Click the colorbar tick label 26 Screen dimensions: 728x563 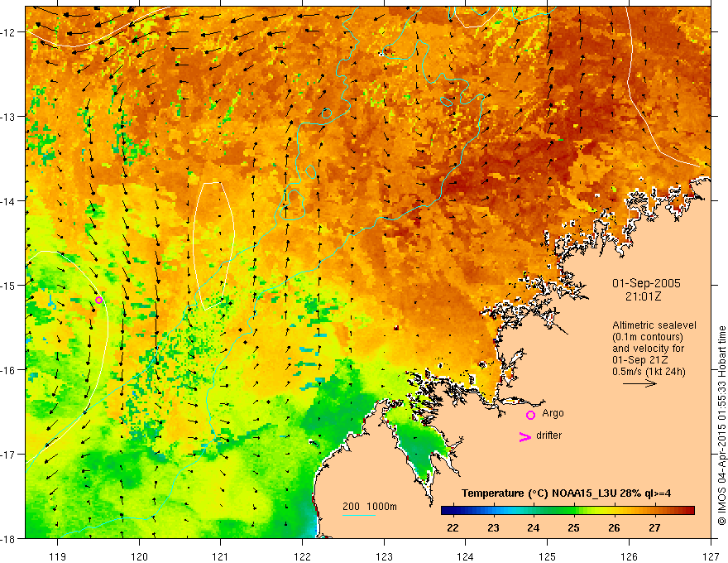[614, 527]
